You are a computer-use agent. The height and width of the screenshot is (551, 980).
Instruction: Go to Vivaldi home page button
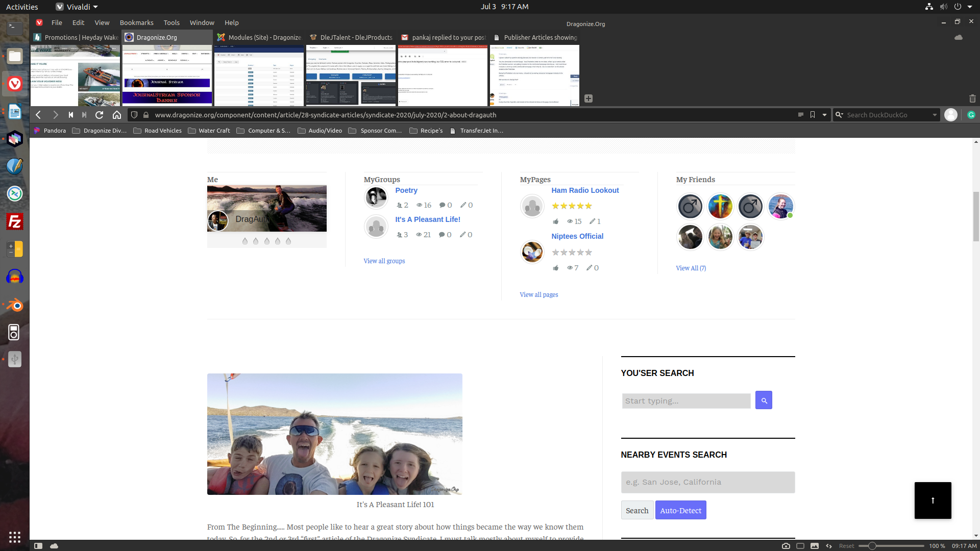click(117, 115)
